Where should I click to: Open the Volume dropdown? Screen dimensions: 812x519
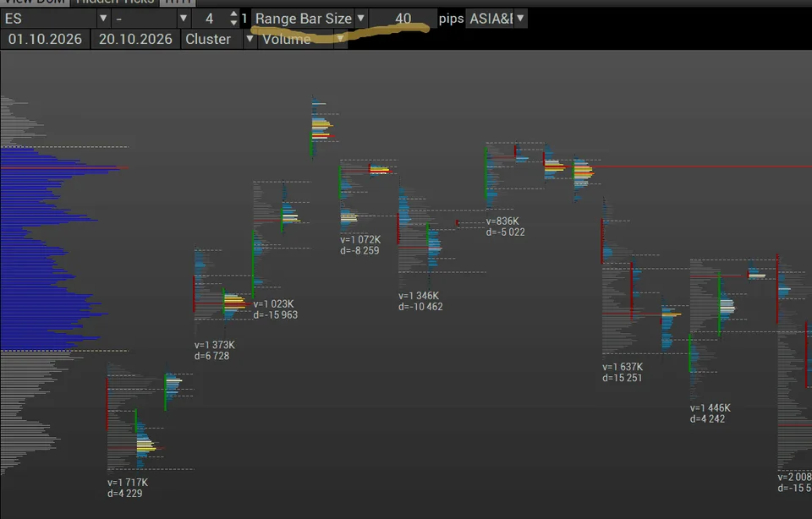click(340, 40)
